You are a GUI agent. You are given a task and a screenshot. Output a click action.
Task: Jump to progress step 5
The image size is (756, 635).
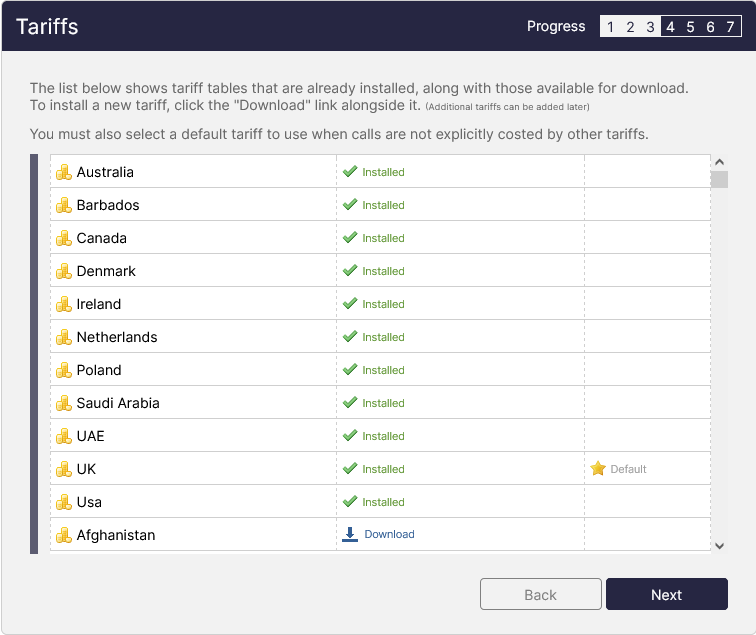point(690,27)
